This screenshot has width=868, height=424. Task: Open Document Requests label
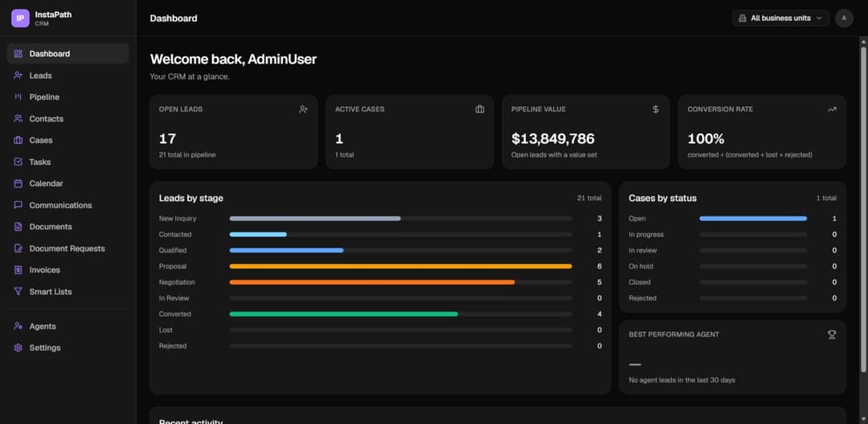tap(67, 249)
